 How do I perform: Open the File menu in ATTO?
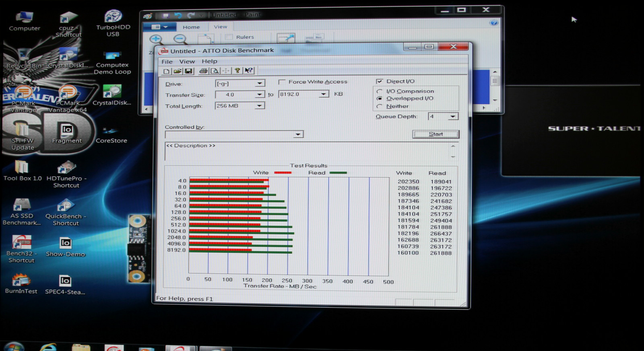167,62
